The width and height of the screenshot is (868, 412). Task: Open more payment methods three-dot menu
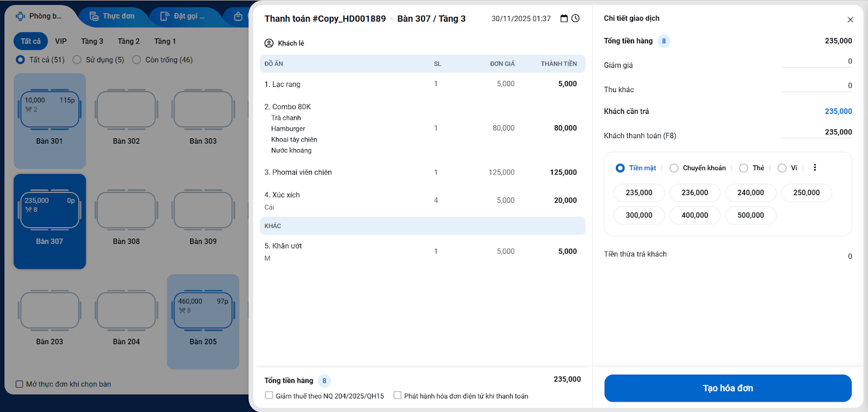click(x=815, y=168)
